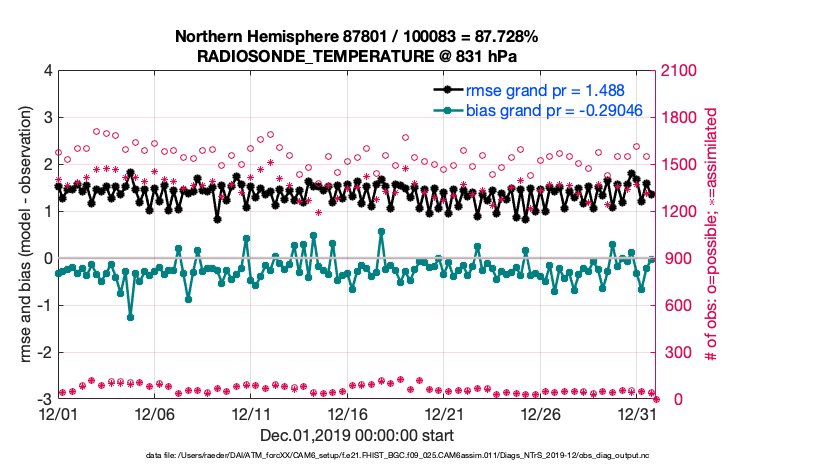Image resolution: width=830 pixels, height=470 pixels.
Task: Select the 'Dec.01,2019 00:00:00 start' x-axis label
Action: click(357, 435)
